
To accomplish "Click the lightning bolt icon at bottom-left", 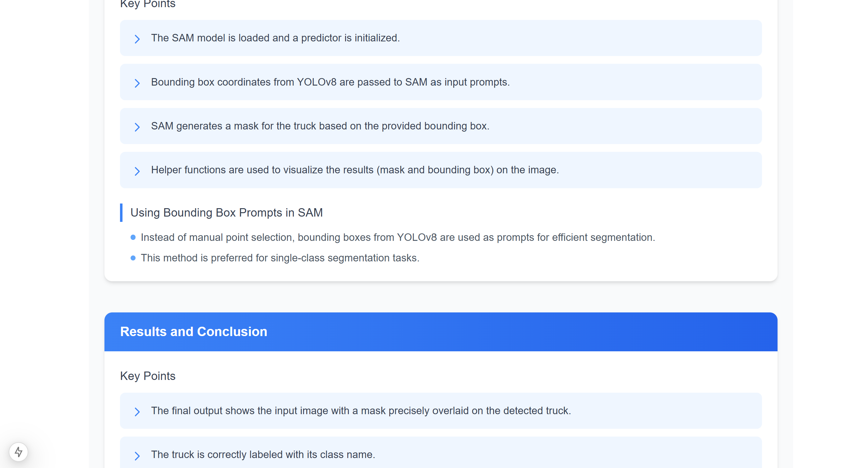I will pyautogui.click(x=19, y=452).
